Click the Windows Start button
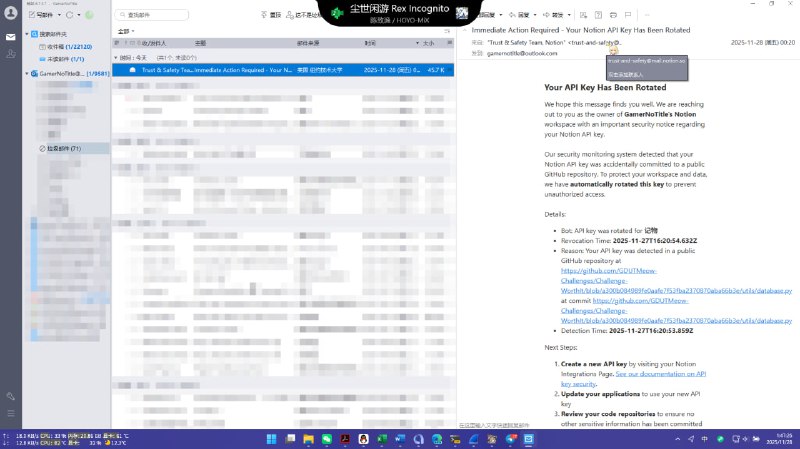Viewport: 800px width, 449px height. coord(269,439)
